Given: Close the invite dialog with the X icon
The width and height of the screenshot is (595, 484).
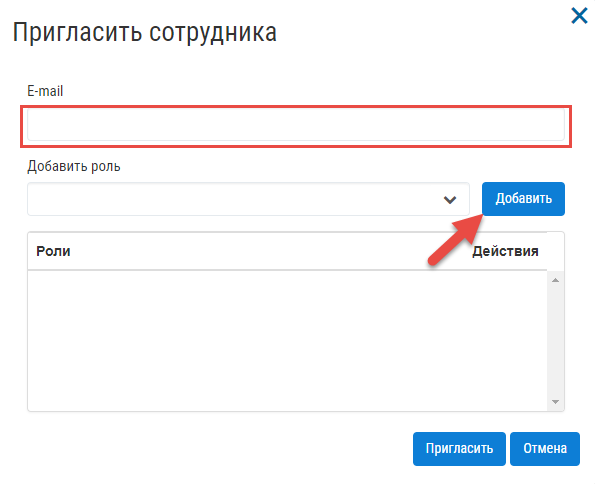Looking at the screenshot, I should [x=579, y=16].
